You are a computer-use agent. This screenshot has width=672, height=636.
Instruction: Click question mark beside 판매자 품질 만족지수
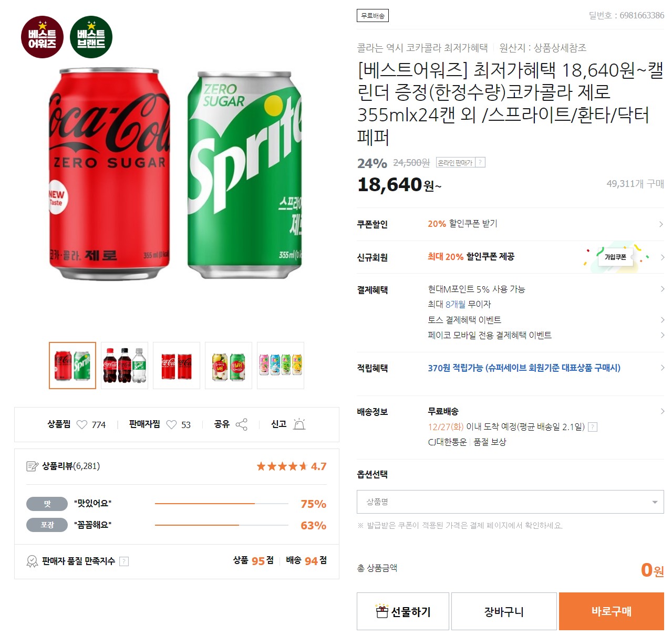[124, 561]
